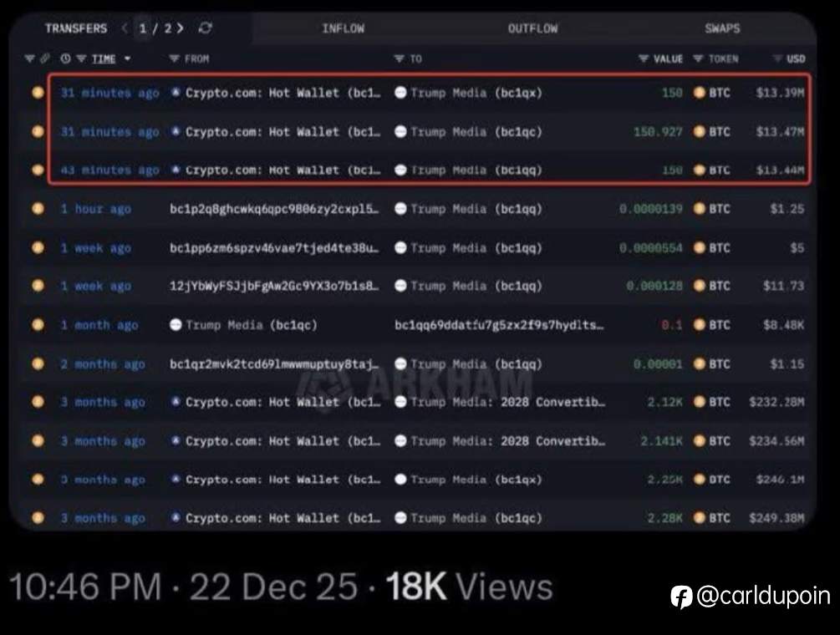Click the value 0.000128
The height and width of the screenshot is (635, 840).
click(x=654, y=286)
